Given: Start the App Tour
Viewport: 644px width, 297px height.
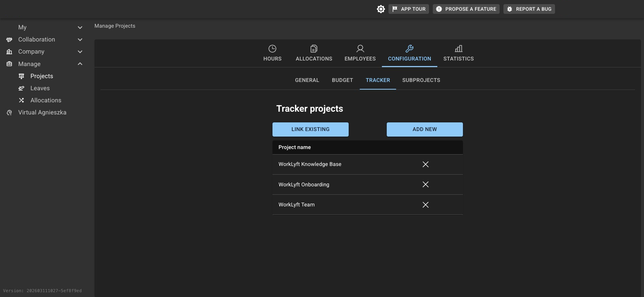Looking at the screenshot, I should point(409,9).
